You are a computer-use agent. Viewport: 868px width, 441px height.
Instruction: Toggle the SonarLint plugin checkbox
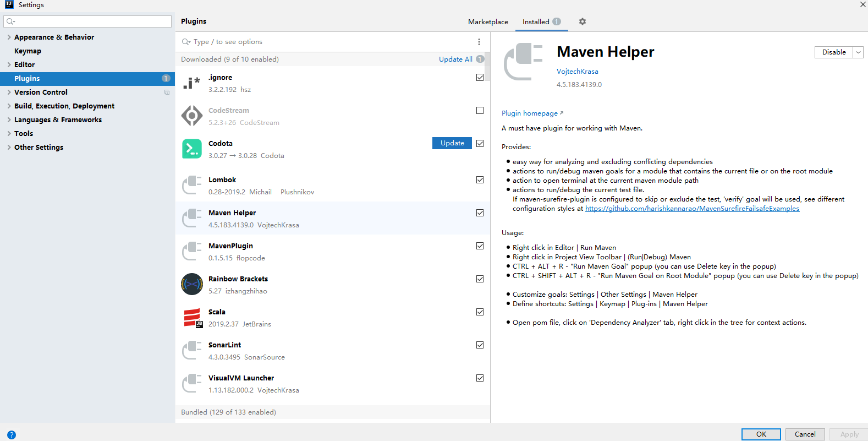click(480, 345)
